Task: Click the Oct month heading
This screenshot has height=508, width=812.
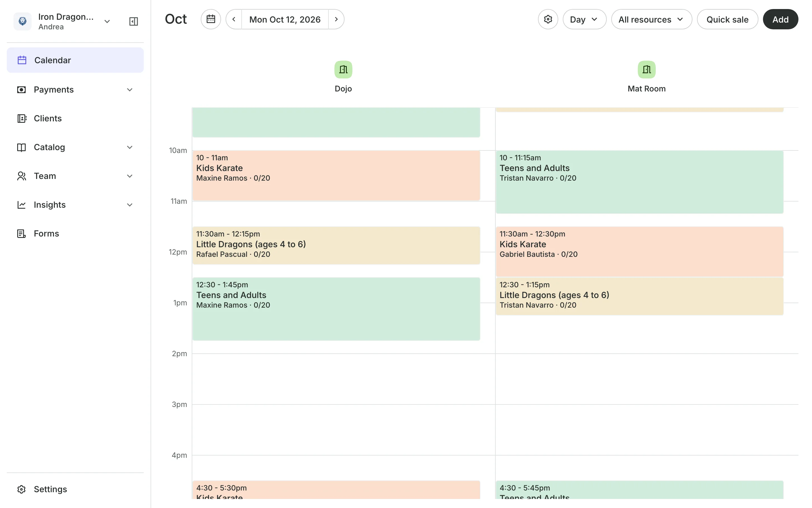Action: pyautogui.click(x=176, y=19)
